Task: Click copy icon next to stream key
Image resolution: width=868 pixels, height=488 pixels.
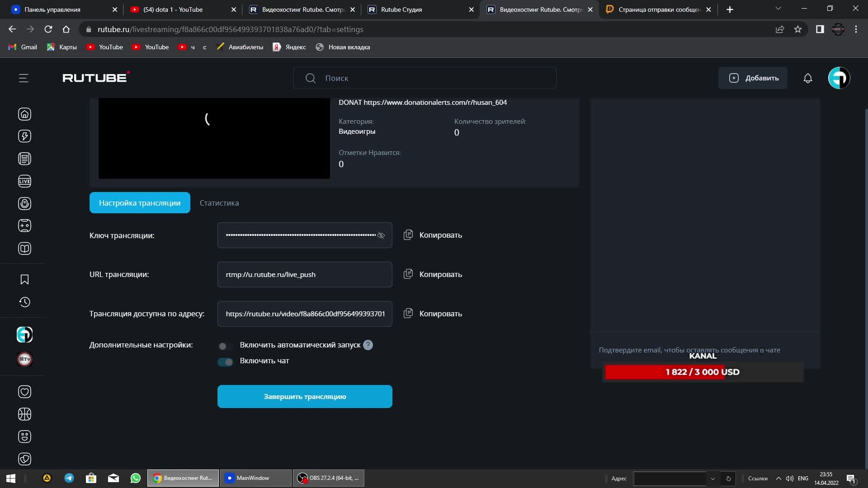Action: (408, 235)
